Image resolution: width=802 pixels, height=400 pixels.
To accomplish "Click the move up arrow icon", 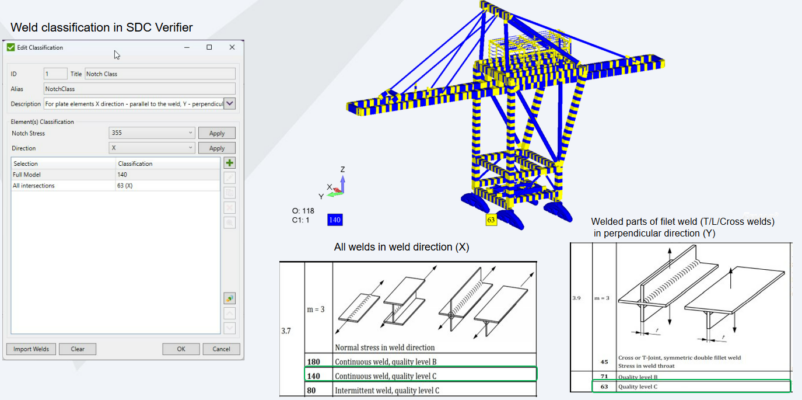I will 230,313.
